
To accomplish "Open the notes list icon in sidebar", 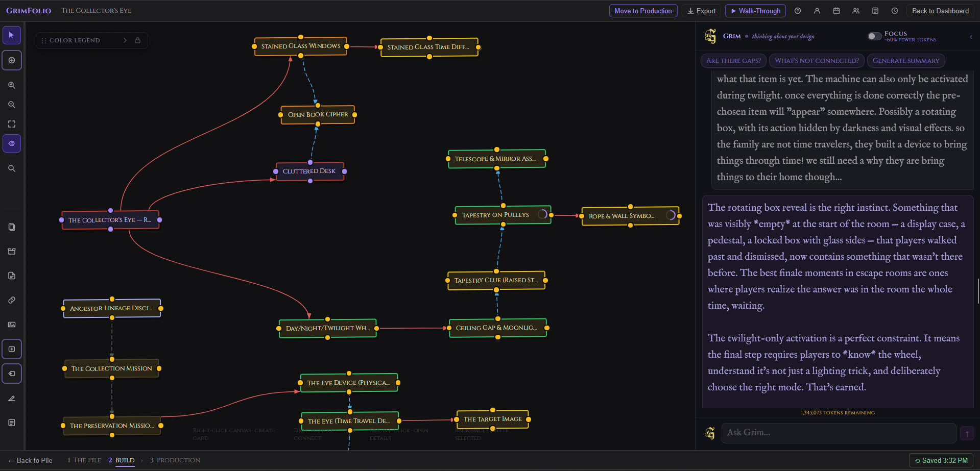I will [12, 423].
